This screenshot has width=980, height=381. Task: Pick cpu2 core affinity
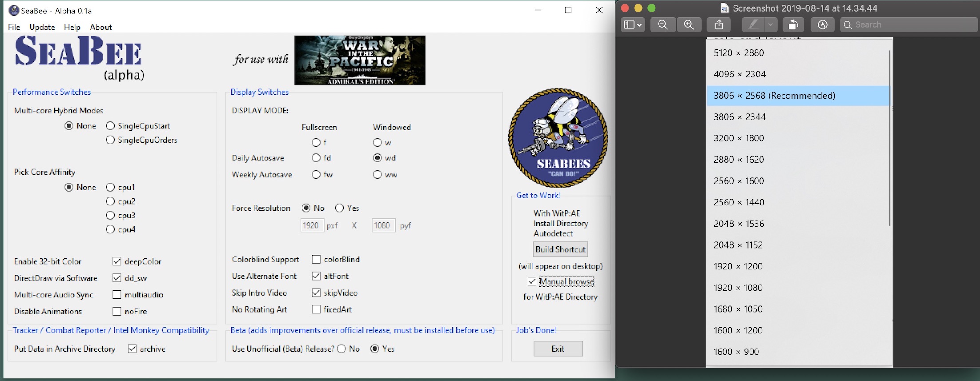point(120,201)
